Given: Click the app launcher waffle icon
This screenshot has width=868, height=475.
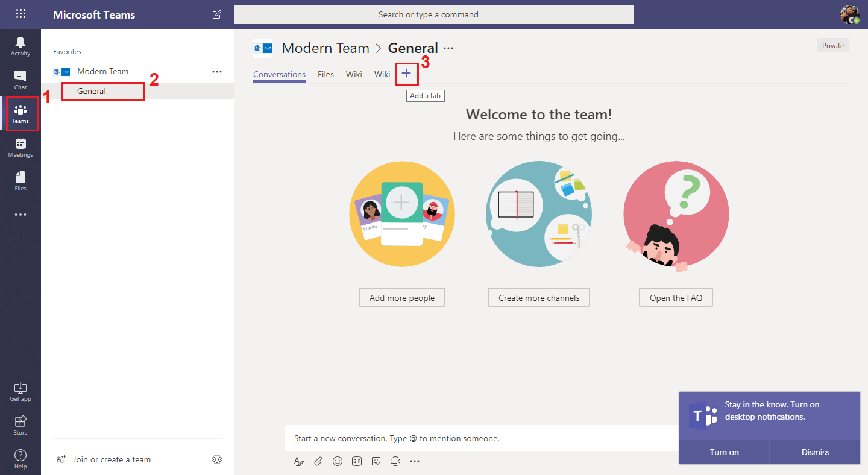Looking at the screenshot, I should coord(20,14).
